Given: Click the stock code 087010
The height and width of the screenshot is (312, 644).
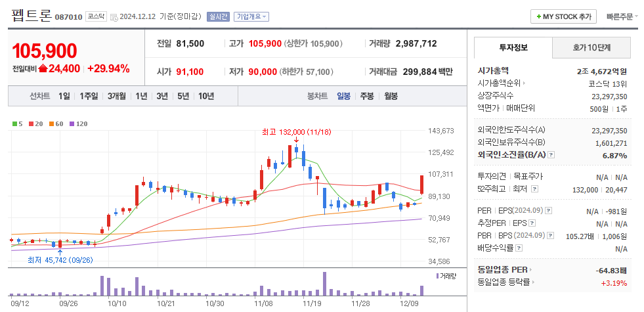Looking at the screenshot, I should pyautogui.click(x=68, y=17).
